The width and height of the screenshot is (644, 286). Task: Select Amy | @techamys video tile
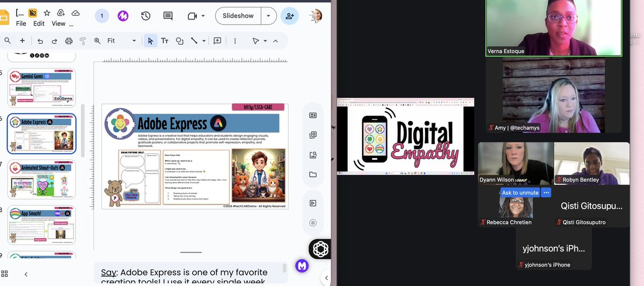click(x=554, y=96)
